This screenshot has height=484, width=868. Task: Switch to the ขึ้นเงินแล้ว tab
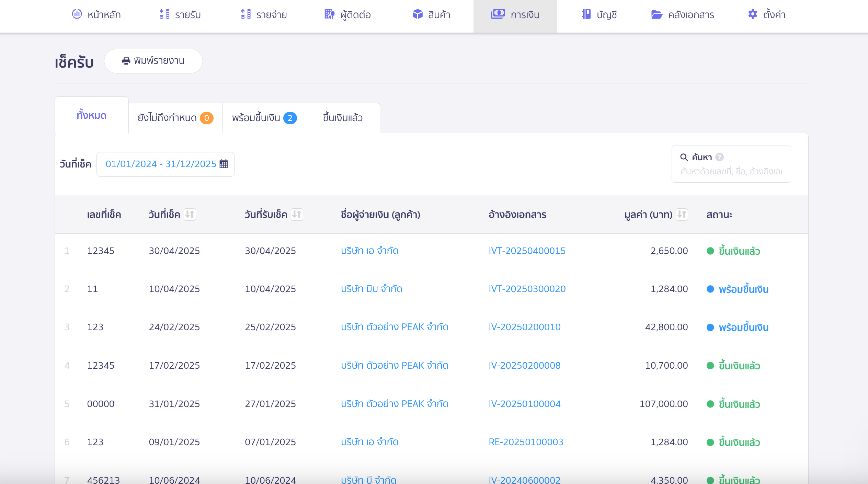pos(343,118)
